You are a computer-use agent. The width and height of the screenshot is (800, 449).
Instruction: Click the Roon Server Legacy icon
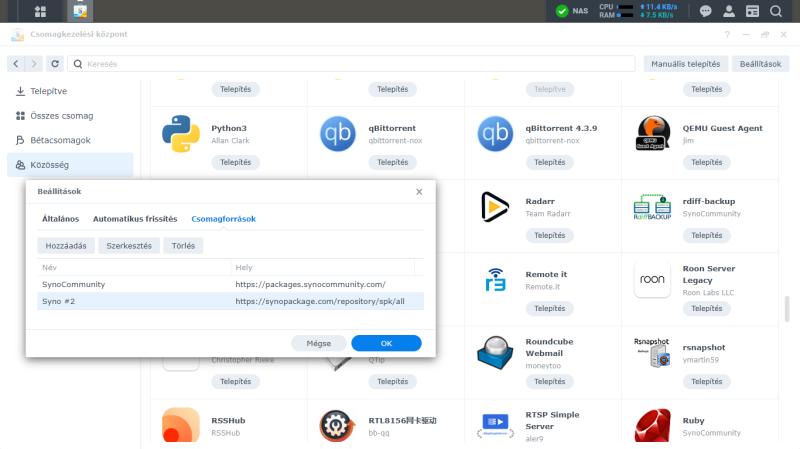(652, 280)
